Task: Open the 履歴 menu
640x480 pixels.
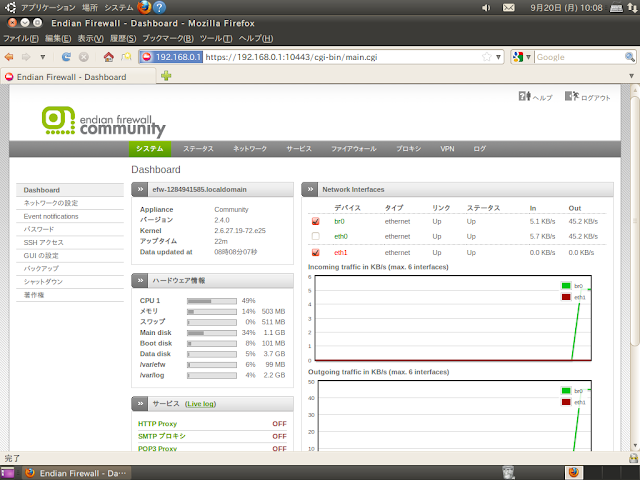Action: [x=123, y=38]
